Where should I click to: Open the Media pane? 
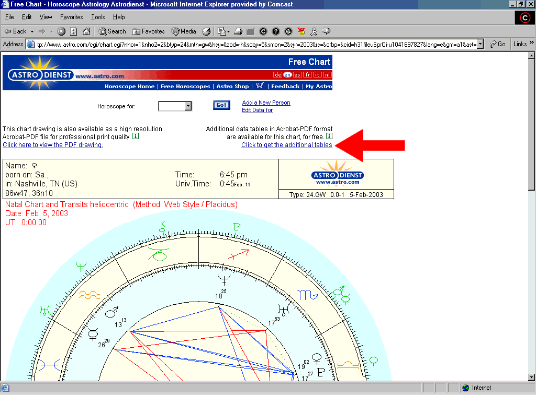[x=184, y=31]
